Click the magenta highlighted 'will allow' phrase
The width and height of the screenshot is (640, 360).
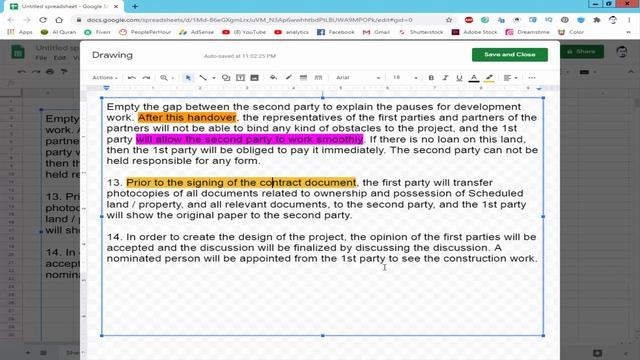tap(249, 139)
